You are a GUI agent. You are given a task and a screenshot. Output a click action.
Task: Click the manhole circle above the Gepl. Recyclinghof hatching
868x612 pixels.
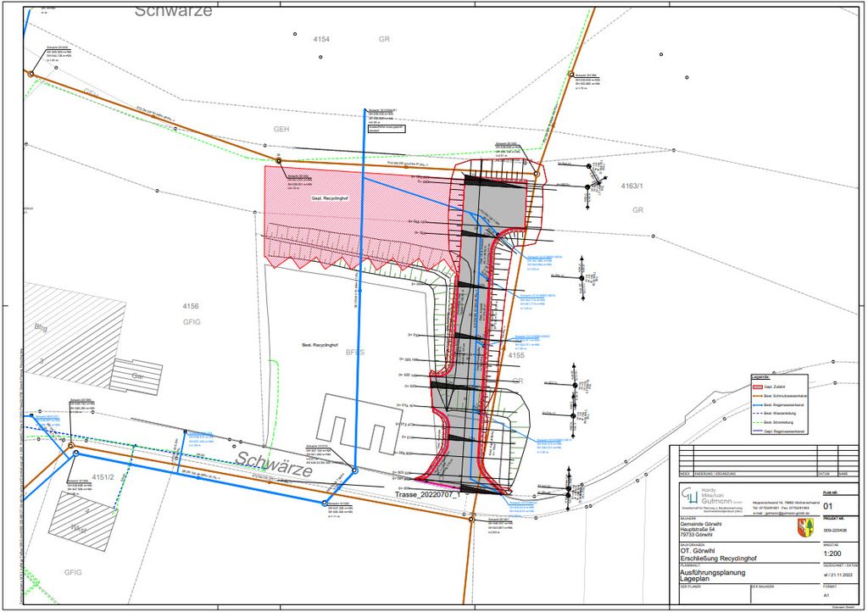tap(278, 159)
